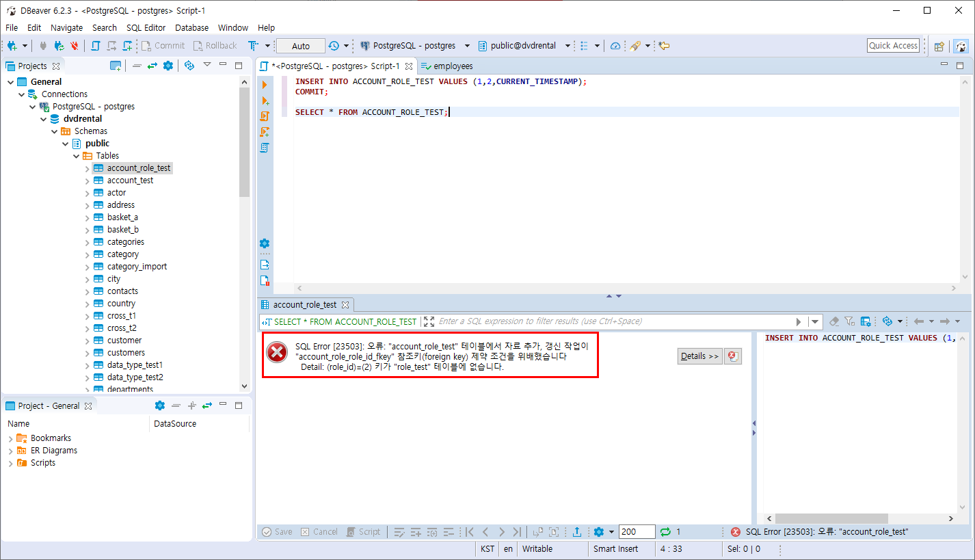The height and width of the screenshot is (560, 975).
Task: Click the New SQL script icon
Action: (x=127, y=46)
